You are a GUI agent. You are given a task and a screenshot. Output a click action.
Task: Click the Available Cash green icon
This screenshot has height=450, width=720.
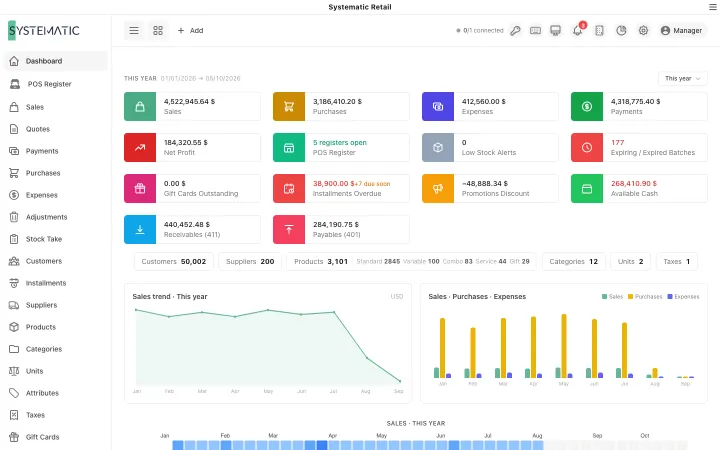tap(587, 188)
